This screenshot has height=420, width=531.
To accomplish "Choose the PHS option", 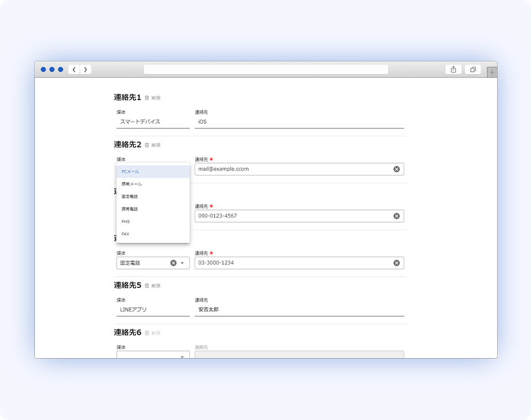I will [x=126, y=222].
